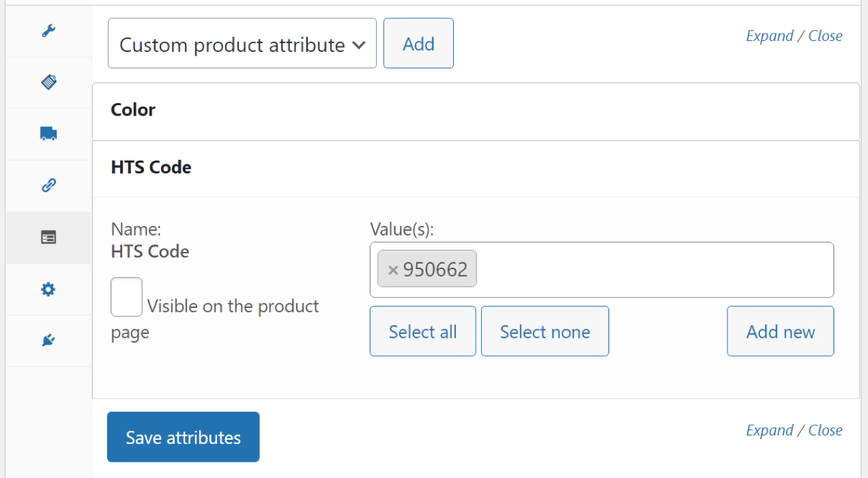Click the top Expand link
This screenshot has width=868, height=478.
point(769,36)
